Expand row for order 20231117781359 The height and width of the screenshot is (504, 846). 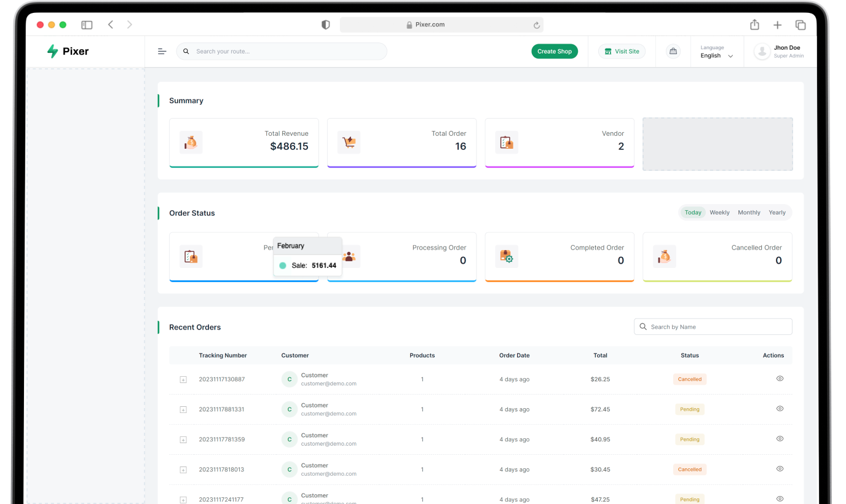(x=183, y=440)
